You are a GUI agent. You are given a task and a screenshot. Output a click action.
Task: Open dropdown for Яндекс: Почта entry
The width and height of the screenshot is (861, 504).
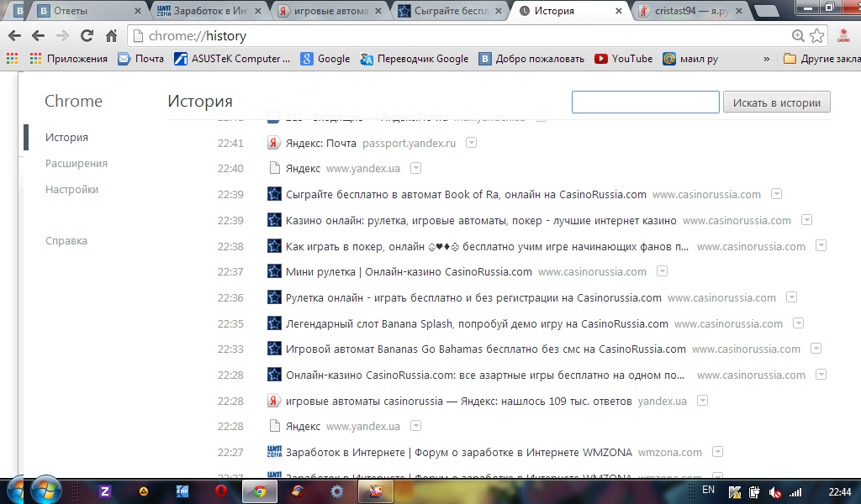pos(471,143)
